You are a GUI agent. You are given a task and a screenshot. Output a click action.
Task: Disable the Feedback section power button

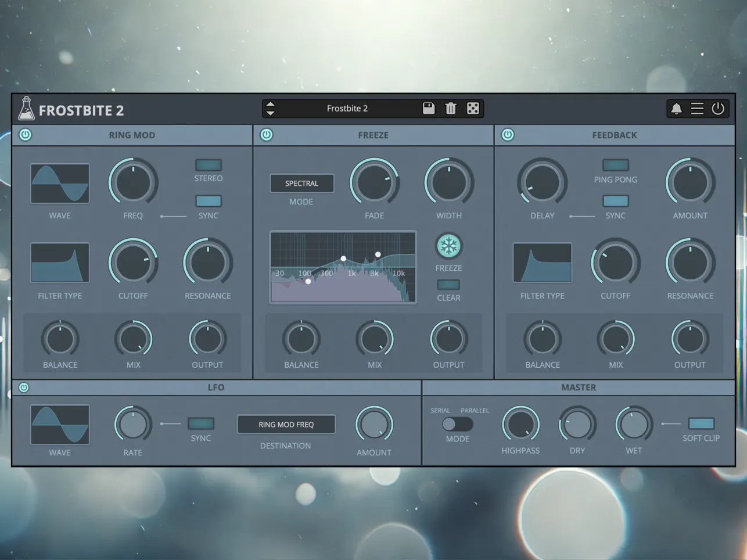(x=508, y=135)
